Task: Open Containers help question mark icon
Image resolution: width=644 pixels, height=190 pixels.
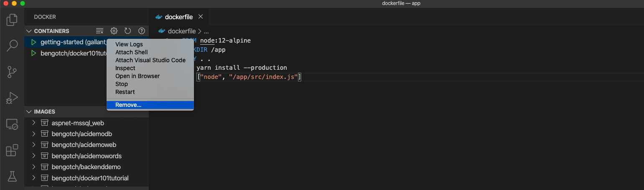Action: [142, 31]
